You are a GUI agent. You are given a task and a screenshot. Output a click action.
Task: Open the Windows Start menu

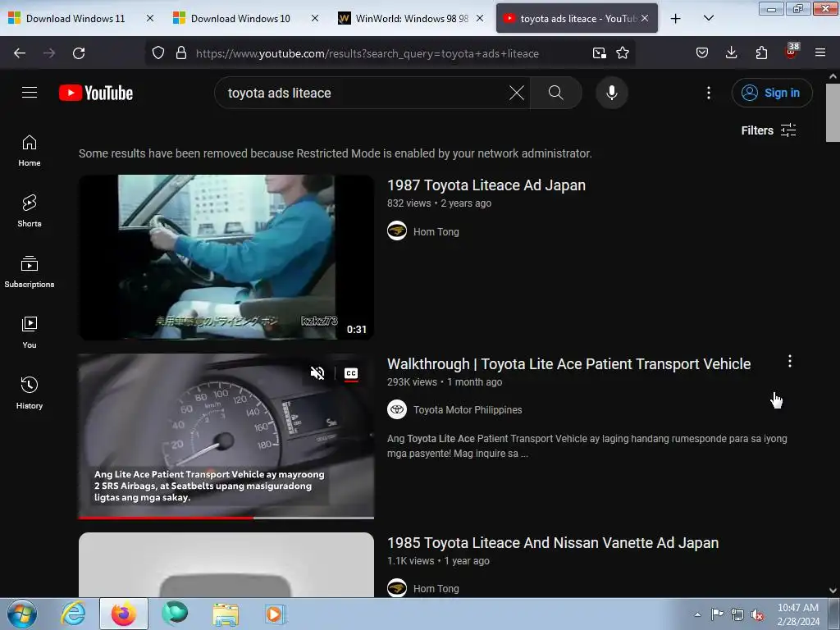coord(22,614)
